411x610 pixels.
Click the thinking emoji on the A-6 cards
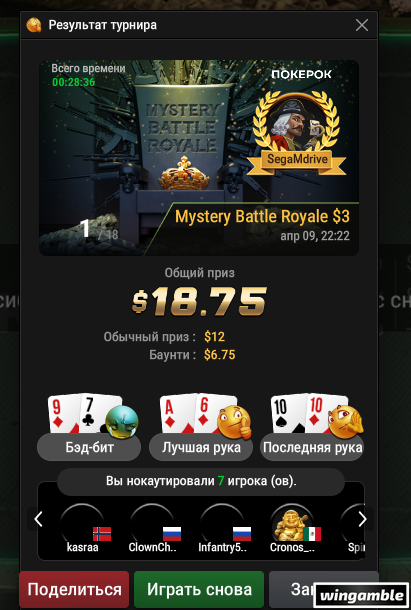pos(234,422)
